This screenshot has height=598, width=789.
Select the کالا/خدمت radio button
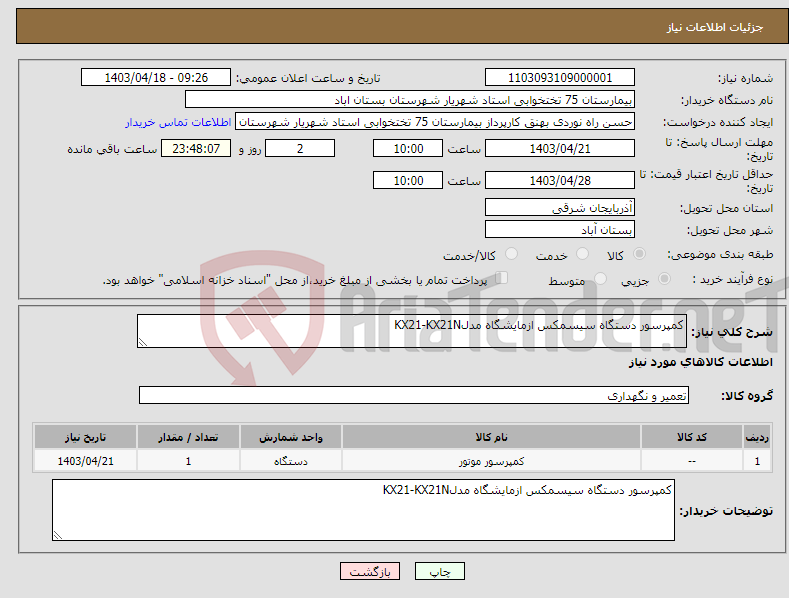click(x=511, y=254)
